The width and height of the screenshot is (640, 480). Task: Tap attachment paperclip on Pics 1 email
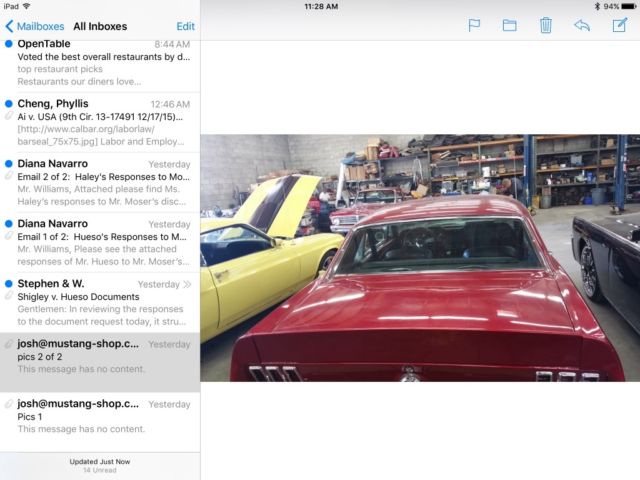click(x=9, y=404)
